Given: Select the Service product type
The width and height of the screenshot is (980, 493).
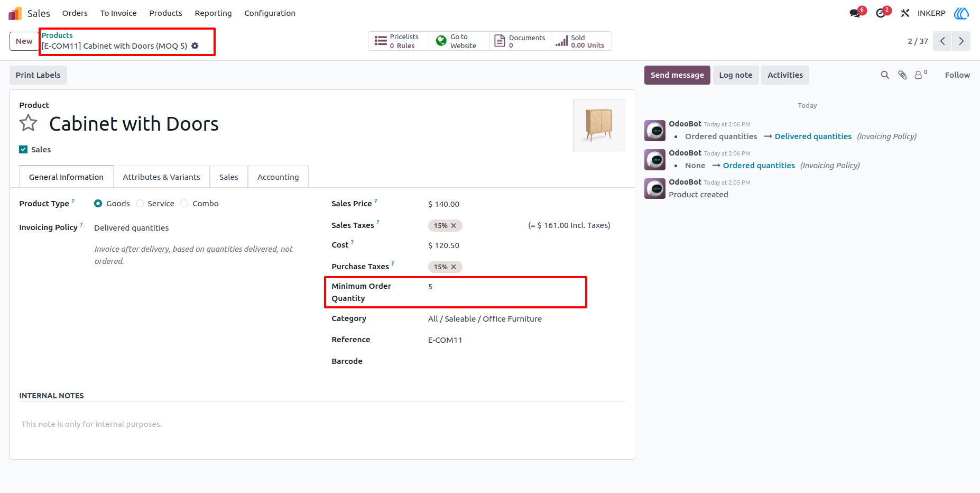Looking at the screenshot, I should click(x=140, y=204).
